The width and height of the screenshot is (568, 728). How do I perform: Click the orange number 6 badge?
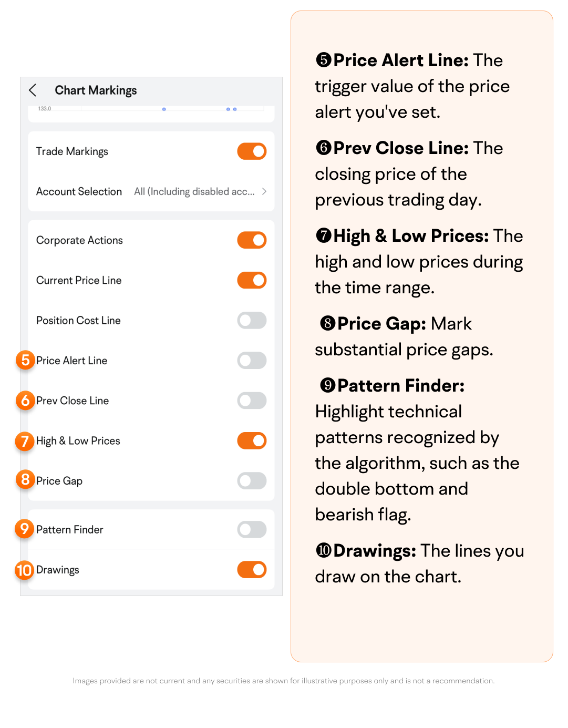[x=25, y=401]
